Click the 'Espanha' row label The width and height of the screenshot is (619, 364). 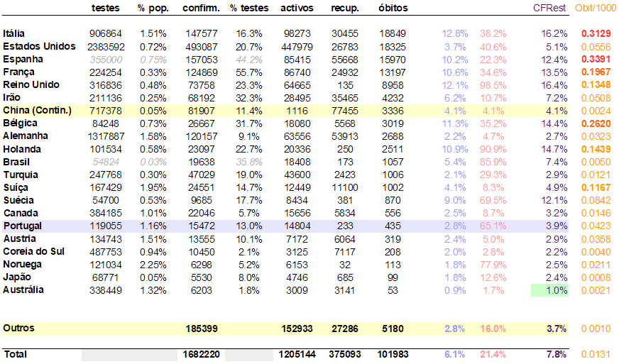(x=23, y=60)
